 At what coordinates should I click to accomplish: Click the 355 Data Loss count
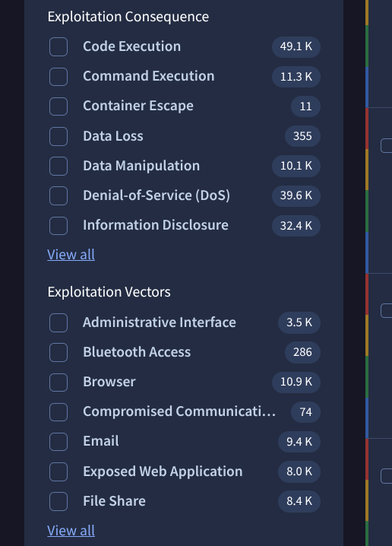(x=302, y=136)
